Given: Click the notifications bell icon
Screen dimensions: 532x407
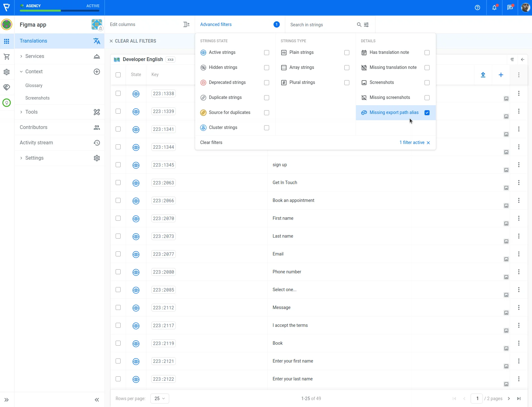Looking at the screenshot, I should (x=494, y=8).
